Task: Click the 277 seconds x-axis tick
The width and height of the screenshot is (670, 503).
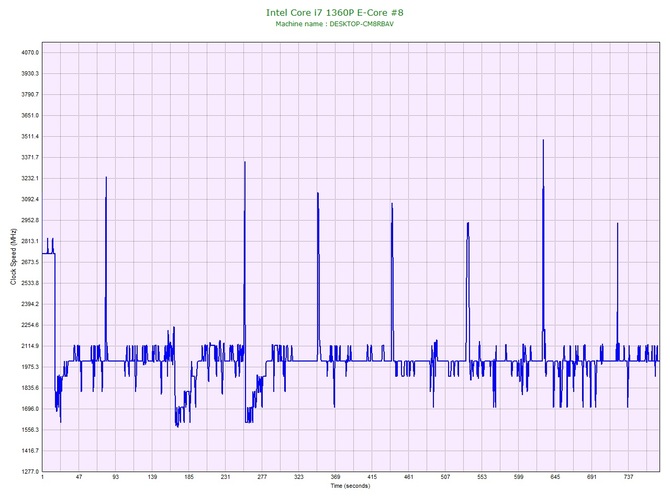Action: click(x=262, y=477)
